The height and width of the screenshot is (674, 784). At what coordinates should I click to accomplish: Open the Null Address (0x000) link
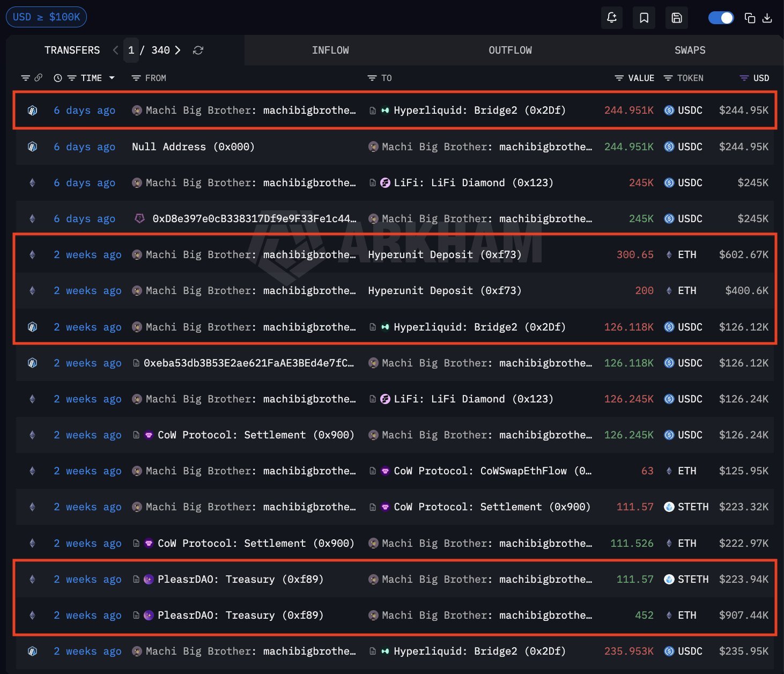click(193, 146)
